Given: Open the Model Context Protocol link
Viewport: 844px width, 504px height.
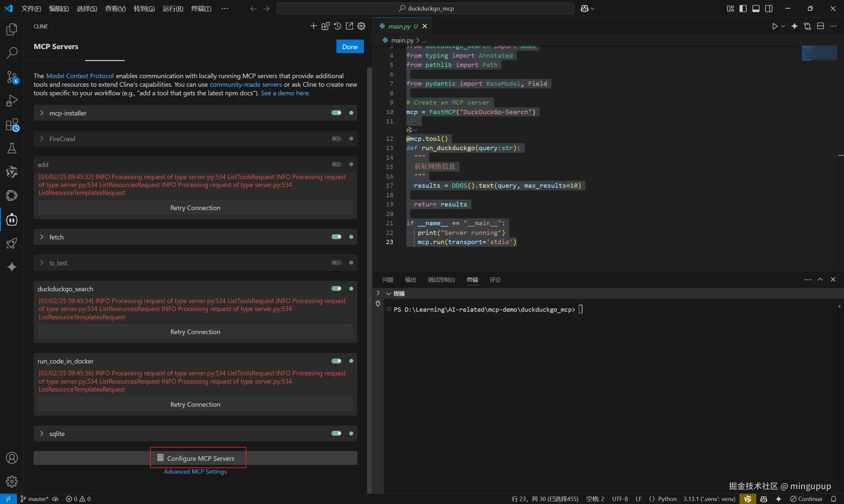Looking at the screenshot, I should (x=80, y=76).
